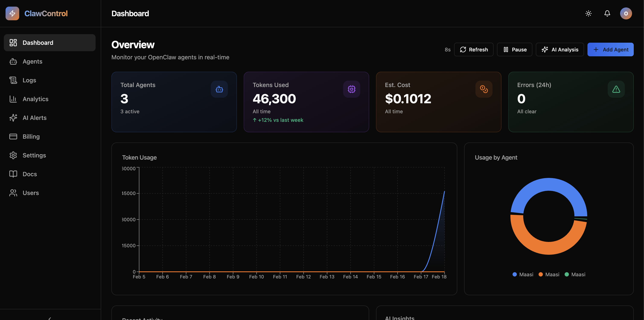Click the warning triangle on Errors card

pyautogui.click(x=616, y=89)
